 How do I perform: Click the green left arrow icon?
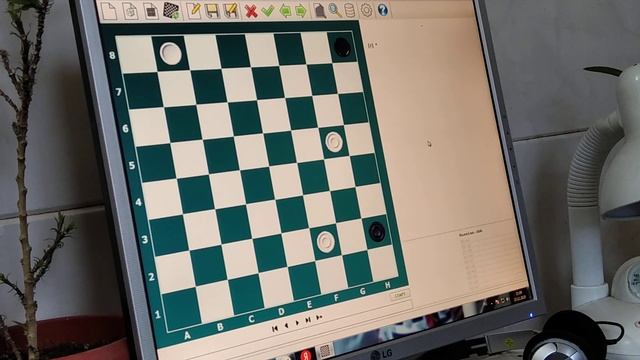click(285, 11)
